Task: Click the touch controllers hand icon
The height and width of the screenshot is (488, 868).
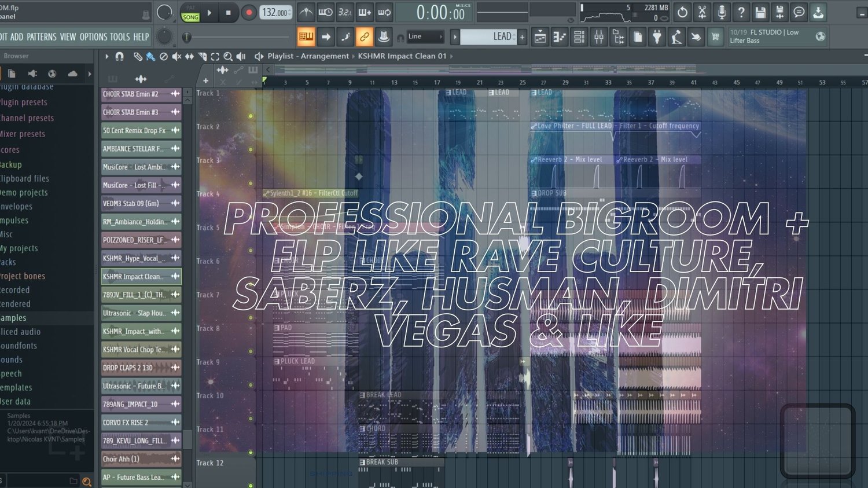Action: click(696, 37)
